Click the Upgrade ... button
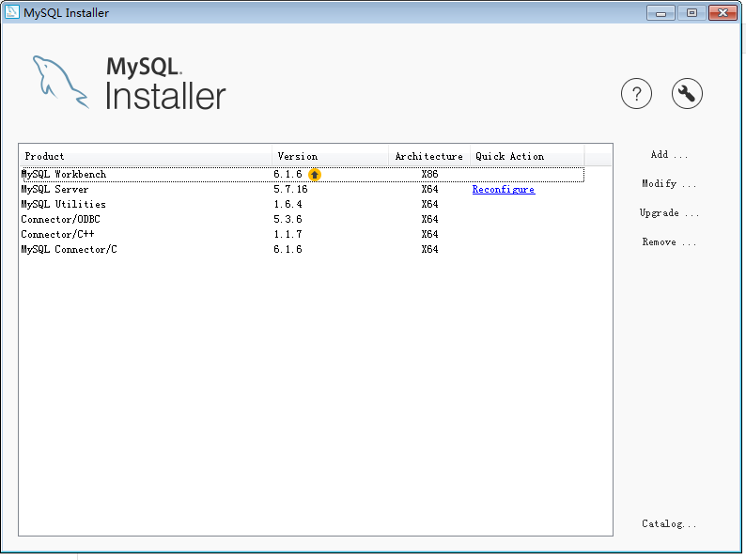 (x=669, y=212)
